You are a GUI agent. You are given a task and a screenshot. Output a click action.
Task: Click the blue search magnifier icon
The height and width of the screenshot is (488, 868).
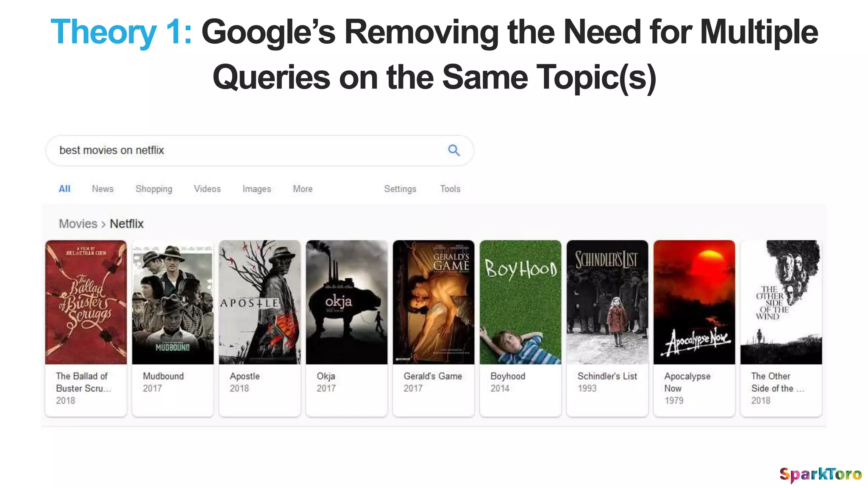pyautogui.click(x=453, y=150)
